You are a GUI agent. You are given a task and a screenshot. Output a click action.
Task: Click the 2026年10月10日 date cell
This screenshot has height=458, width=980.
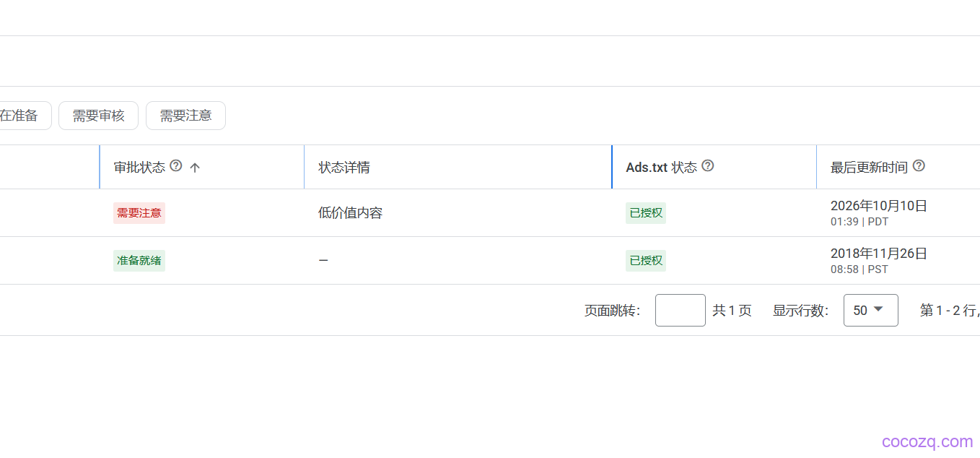coord(879,206)
